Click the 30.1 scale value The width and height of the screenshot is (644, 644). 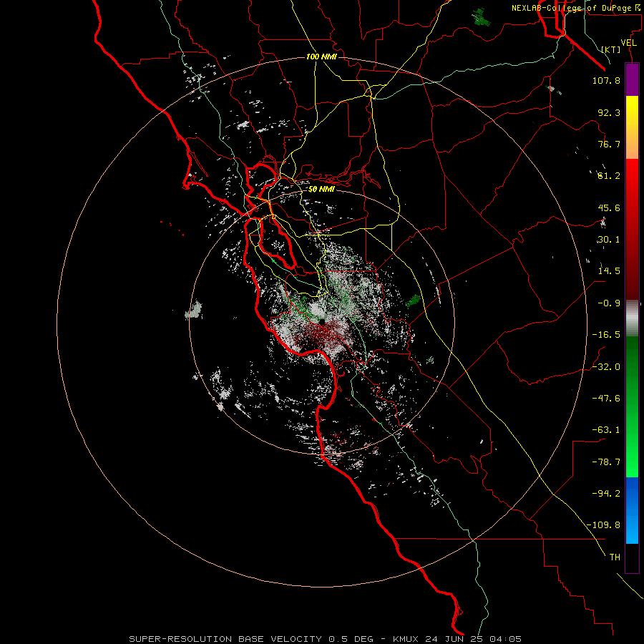click(x=609, y=240)
